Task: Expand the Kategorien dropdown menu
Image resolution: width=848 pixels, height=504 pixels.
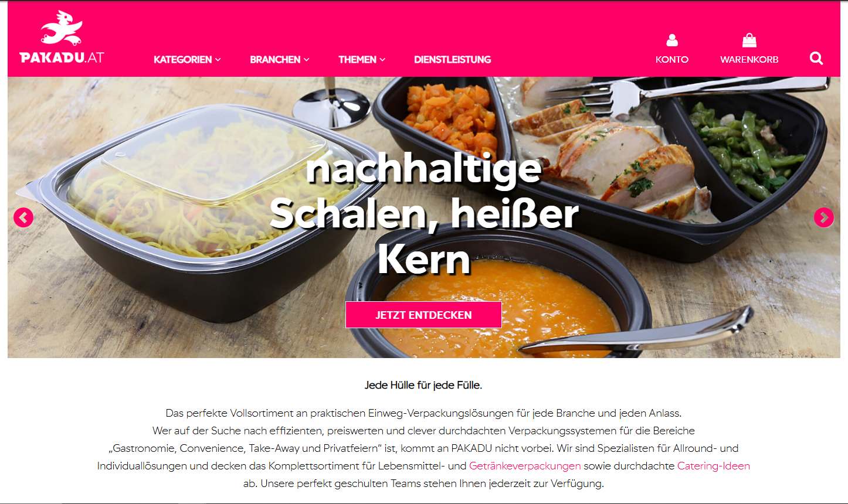Action: click(187, 59)
